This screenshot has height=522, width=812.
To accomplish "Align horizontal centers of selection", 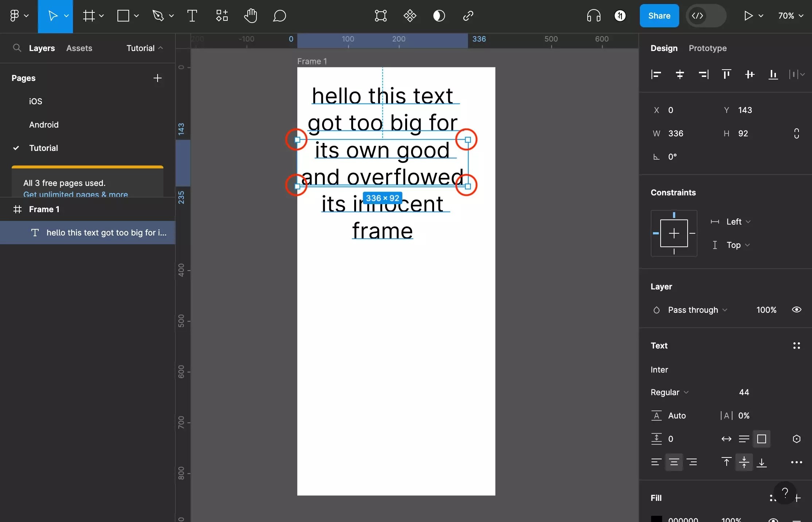I will (x=679, y=74).
